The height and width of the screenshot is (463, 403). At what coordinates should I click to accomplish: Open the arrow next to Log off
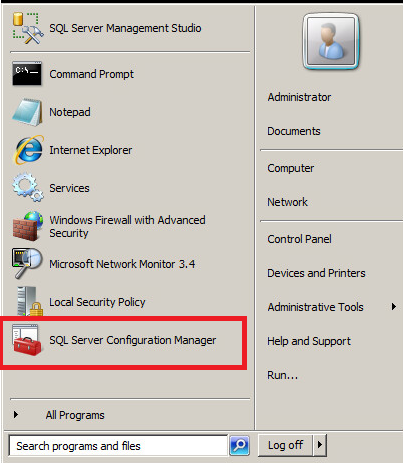click(320, 445)
